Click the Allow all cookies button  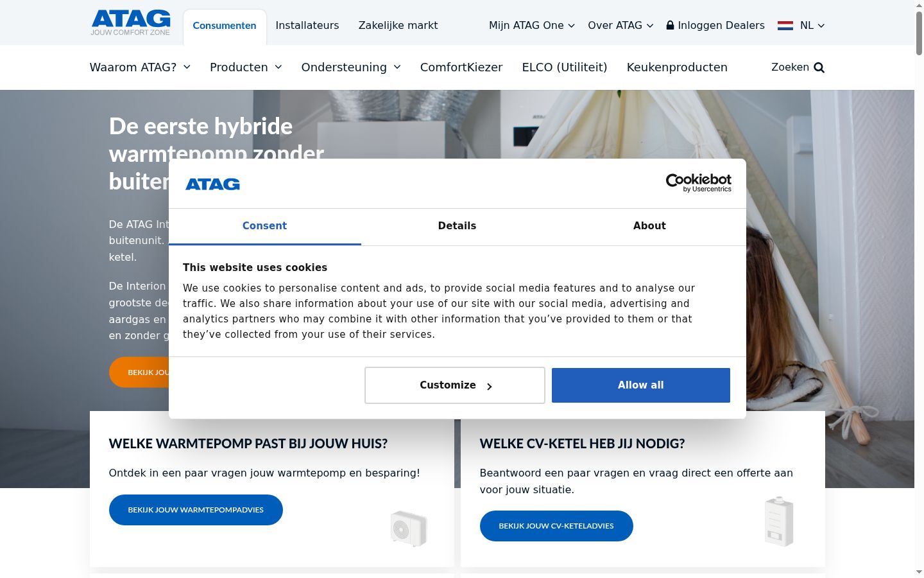641,385
